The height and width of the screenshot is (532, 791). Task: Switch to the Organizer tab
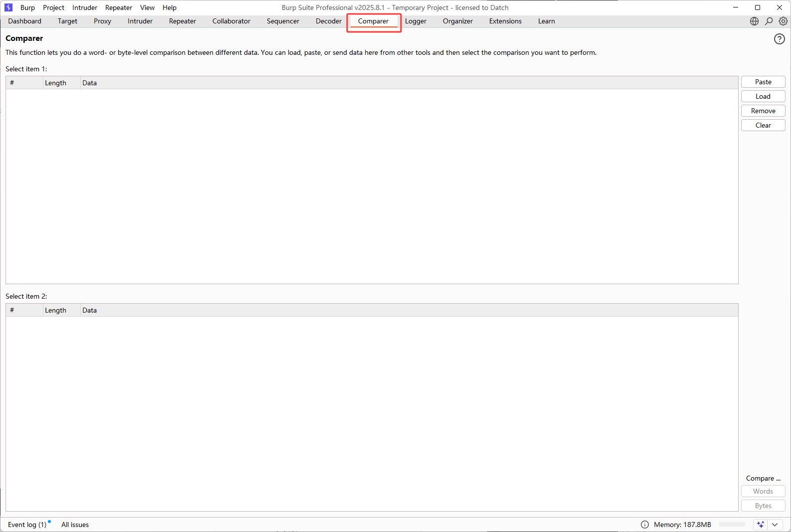[458, 21]
